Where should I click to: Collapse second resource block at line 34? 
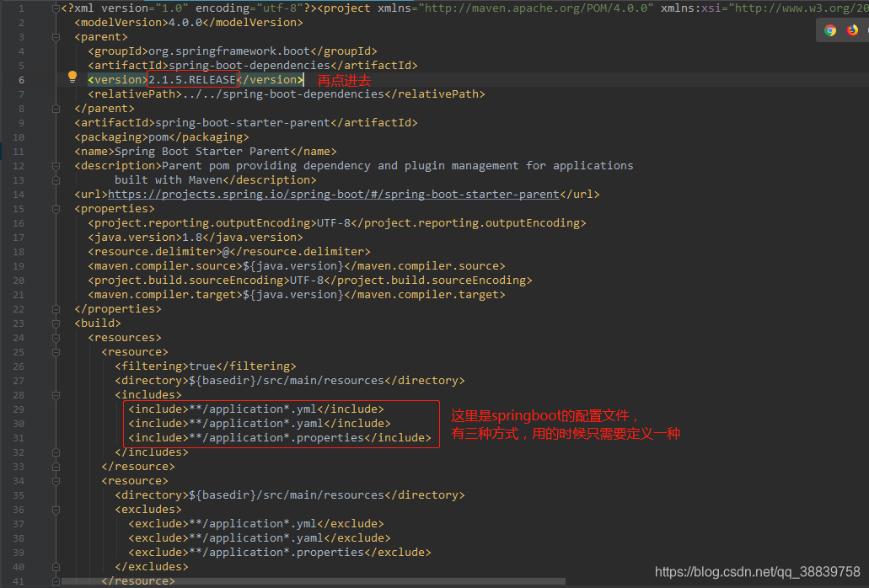pyautogui.click(x=56, y=481)
